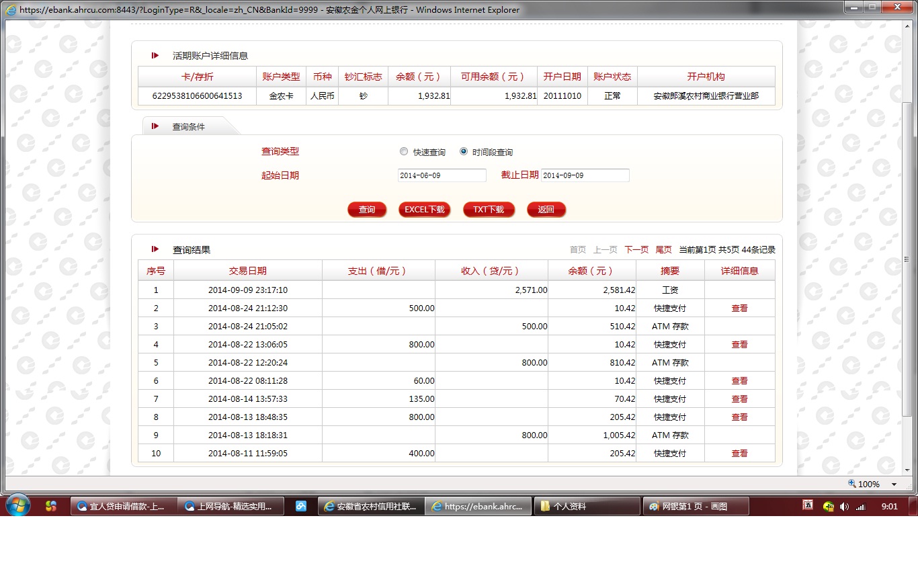Click the volume speaker tray icon
Viewport: 918px width, 588px height.
coord(844,507)
